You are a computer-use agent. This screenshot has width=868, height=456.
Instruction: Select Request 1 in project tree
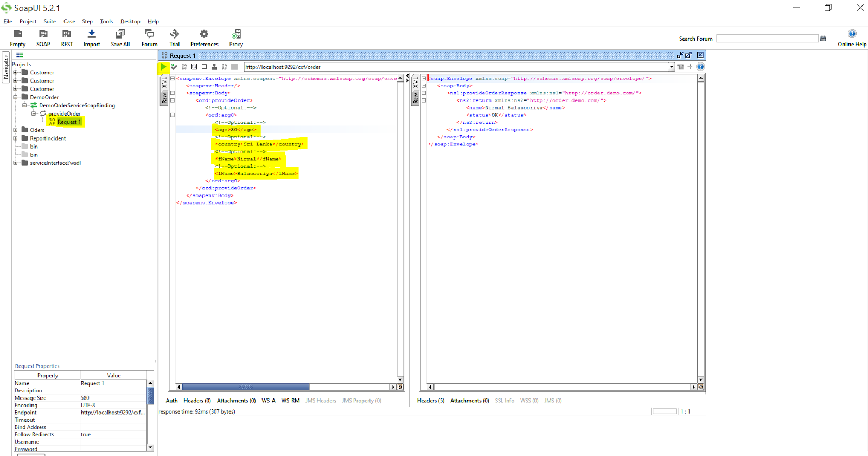(x=69, y=122)
